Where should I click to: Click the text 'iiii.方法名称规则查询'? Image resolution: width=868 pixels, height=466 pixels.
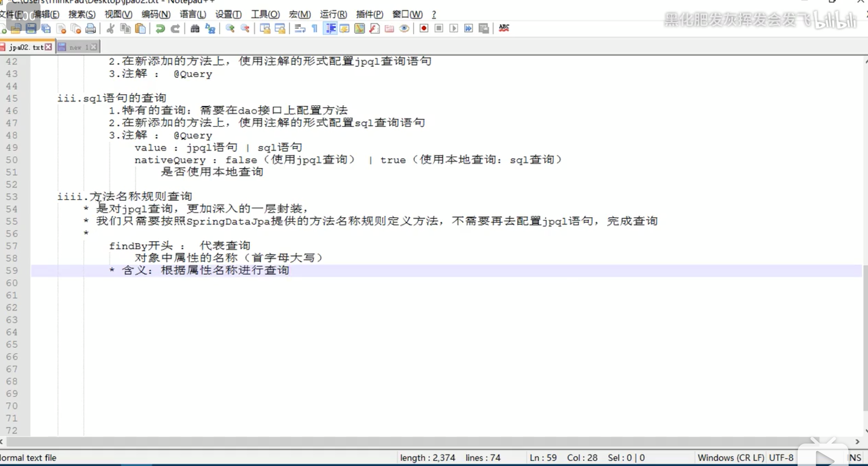coord(125,196)
